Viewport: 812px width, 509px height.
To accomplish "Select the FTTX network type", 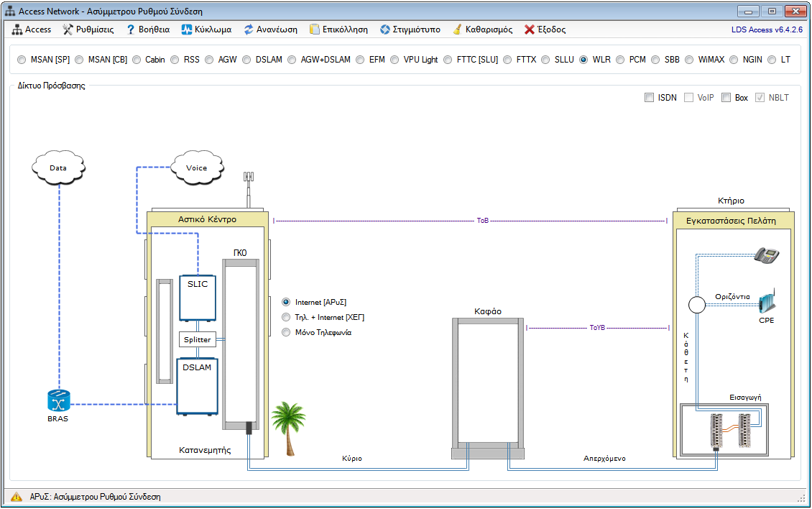I will click(508, 60).
